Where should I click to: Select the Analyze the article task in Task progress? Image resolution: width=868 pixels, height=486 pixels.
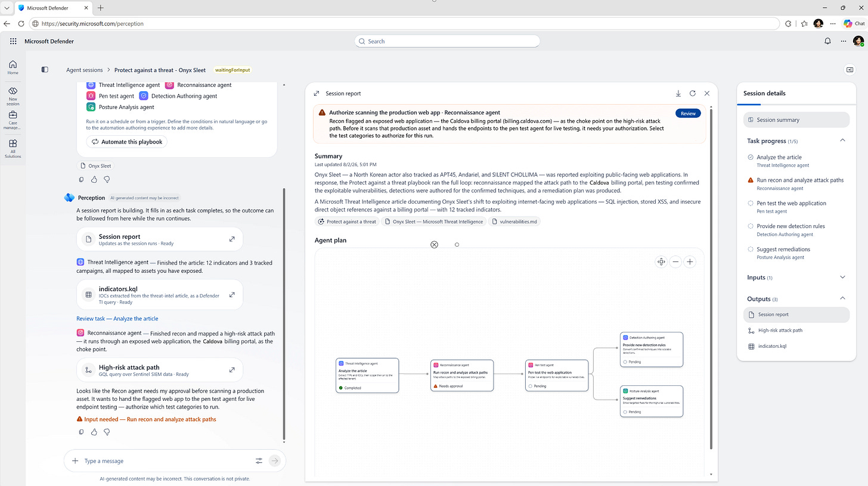point(796,161)
